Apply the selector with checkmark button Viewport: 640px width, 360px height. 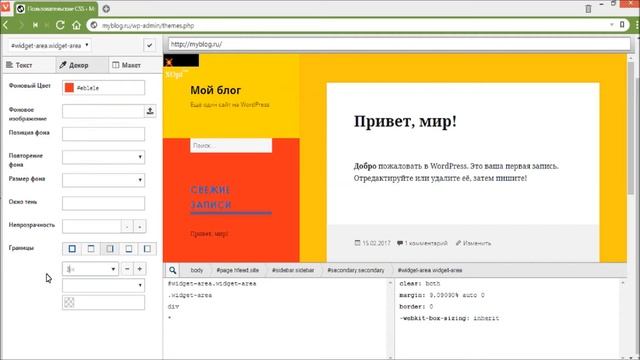pyautogui.click(x=150, y=45)
